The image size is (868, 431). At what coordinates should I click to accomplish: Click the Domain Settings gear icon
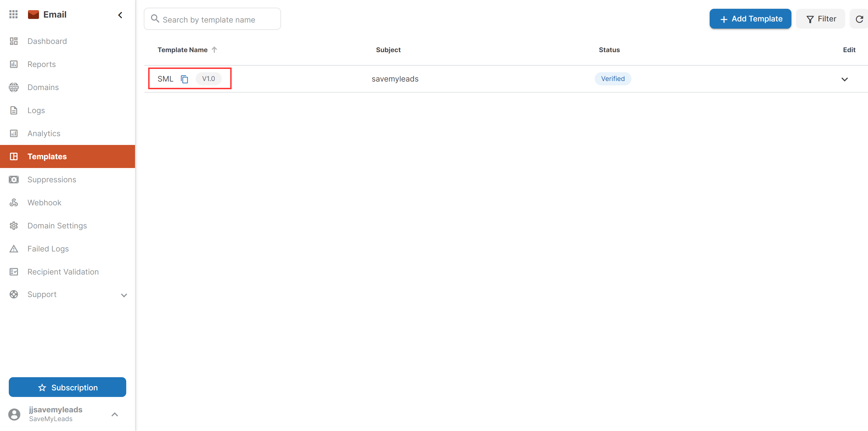[14, 226]
